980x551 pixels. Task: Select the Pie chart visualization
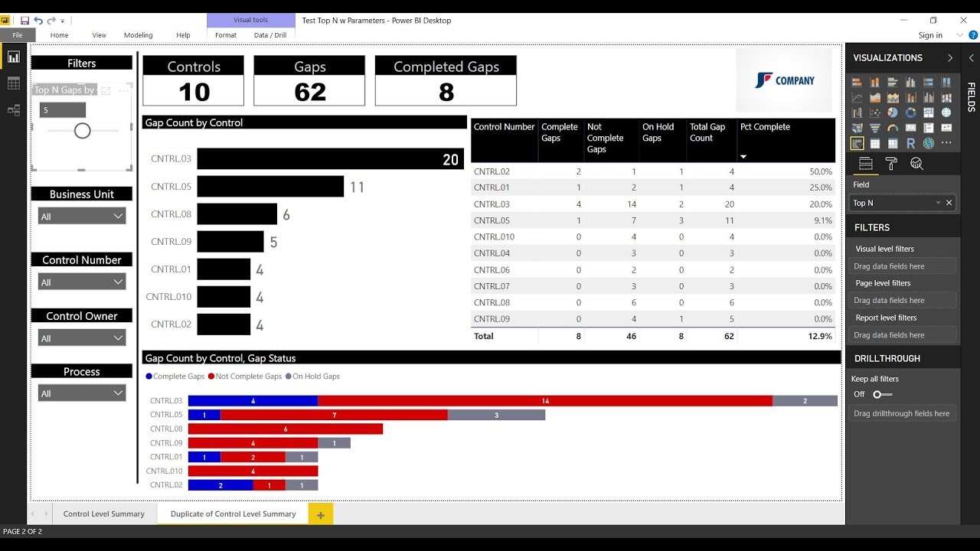pyautogui.click(x=893, y=112)
